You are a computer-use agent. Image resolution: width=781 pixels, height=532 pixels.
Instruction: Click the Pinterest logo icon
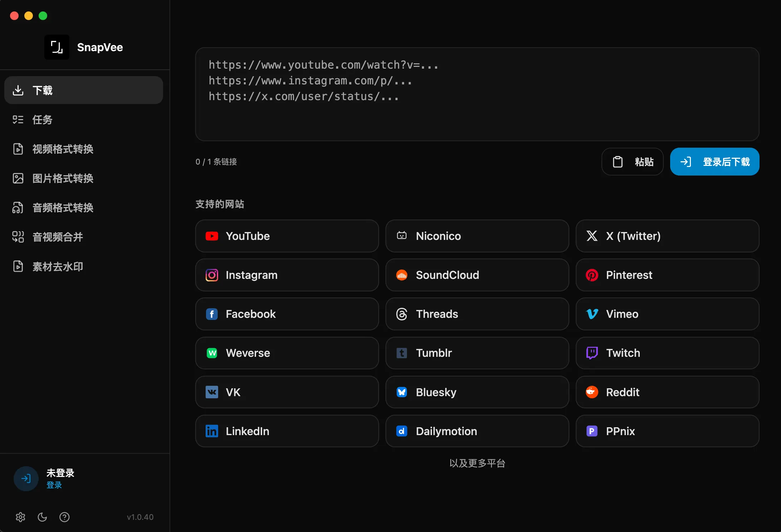click(x=592, y=275)
